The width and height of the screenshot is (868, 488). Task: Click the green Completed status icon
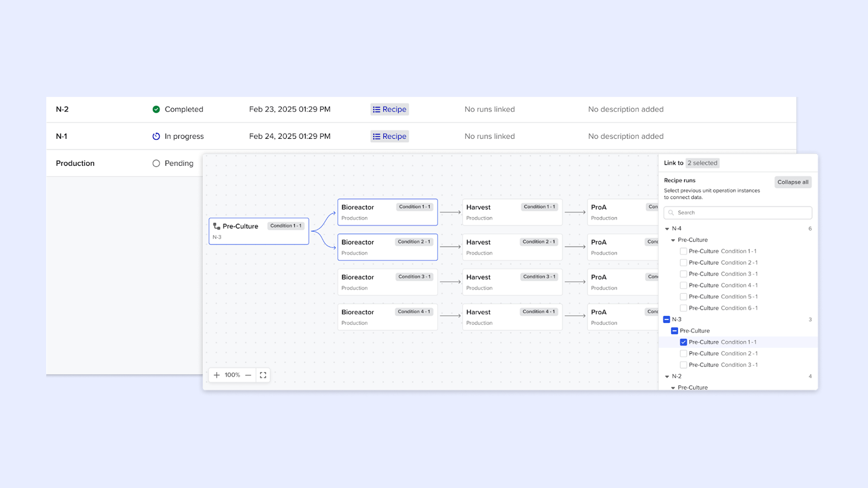[156, 109]
